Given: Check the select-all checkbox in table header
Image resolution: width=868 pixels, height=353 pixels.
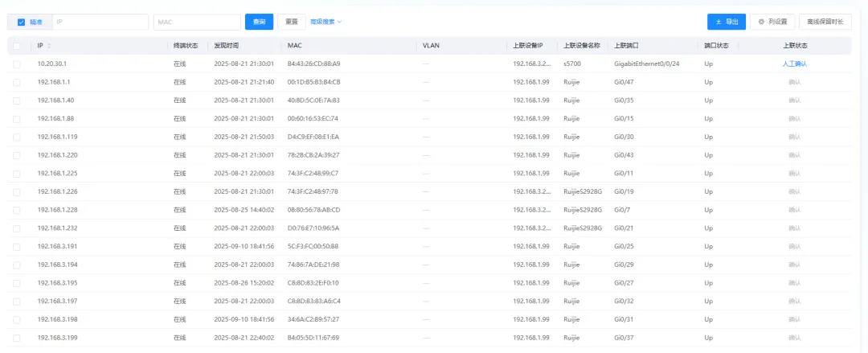Looking at the screenshot, I should 17,46.
